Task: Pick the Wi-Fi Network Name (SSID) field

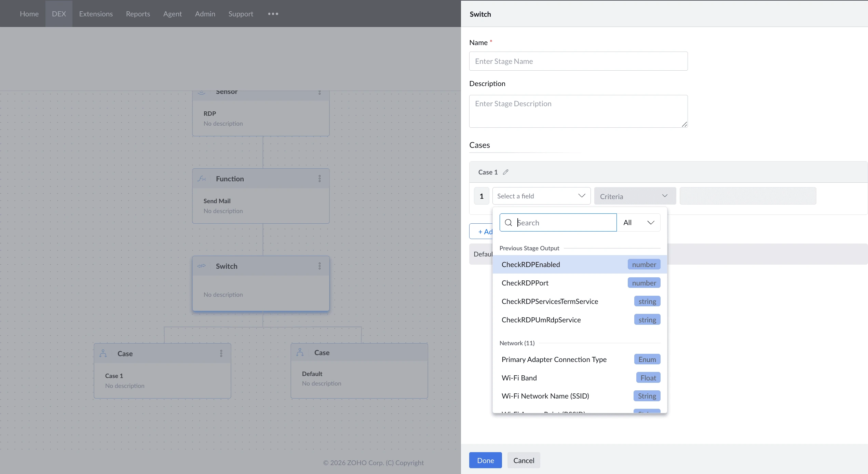Action: coord(580,396)
